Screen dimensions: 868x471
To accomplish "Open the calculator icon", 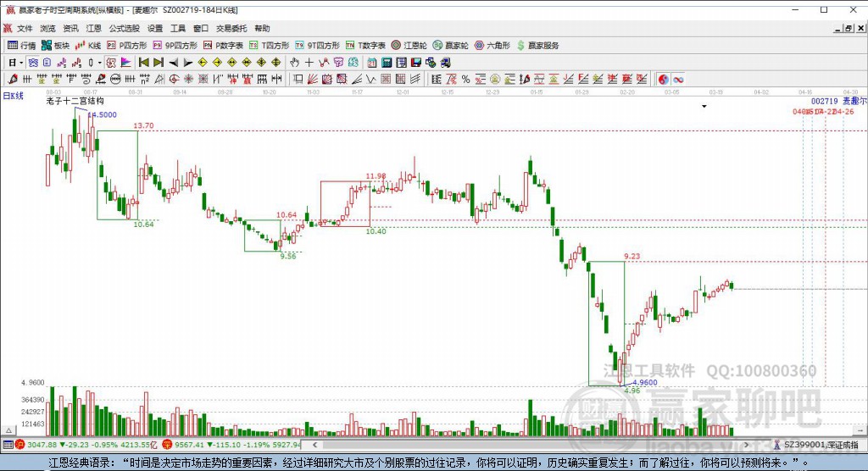I will (x=387, y=63).
